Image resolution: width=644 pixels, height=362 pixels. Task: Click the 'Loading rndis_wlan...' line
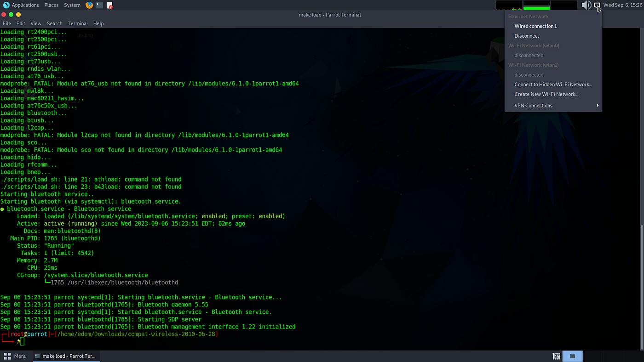pyautogui.click(x=35, y=69)
